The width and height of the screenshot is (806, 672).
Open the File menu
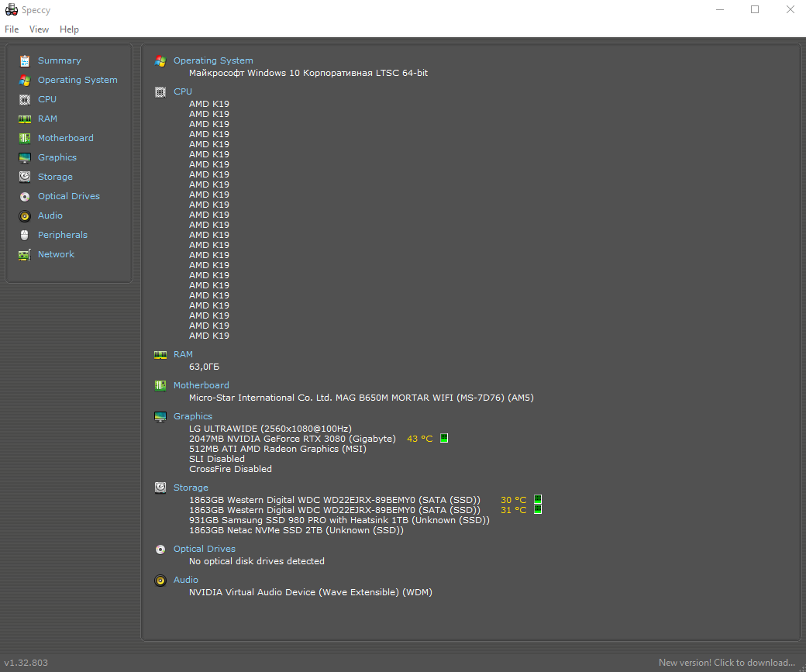pos(12,29)
